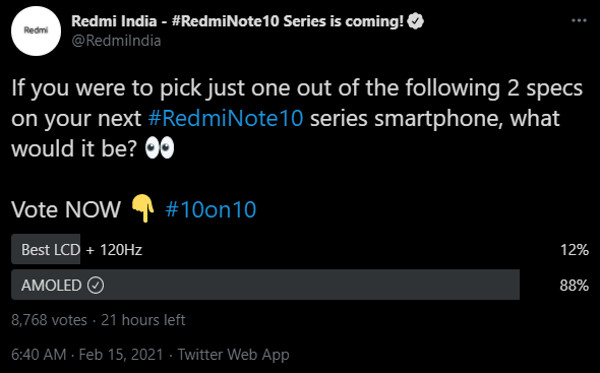600x373 pixels.
Task: Open the three-dot more options menu
Action: (x=579, y=21)
